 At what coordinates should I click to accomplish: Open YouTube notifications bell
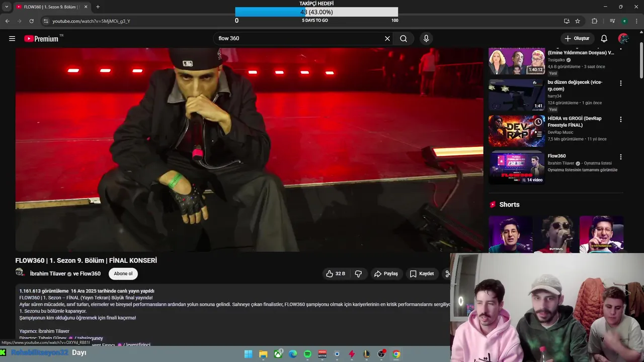(604, 38)
